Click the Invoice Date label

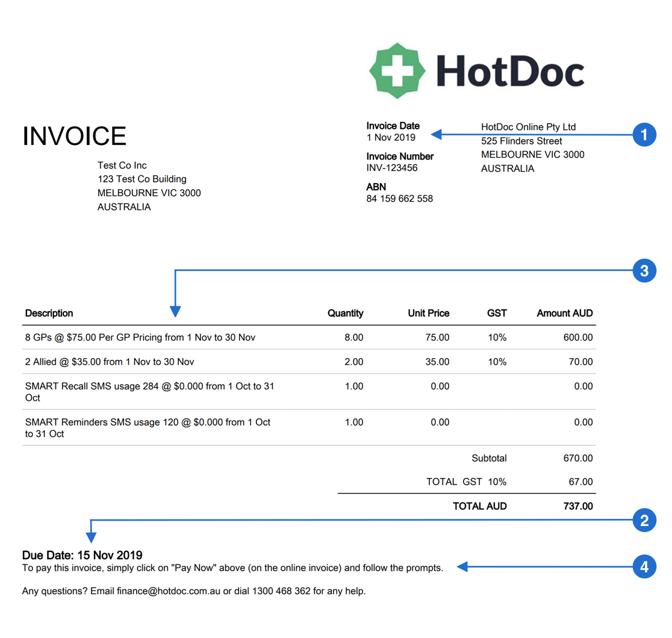point(393,126)
